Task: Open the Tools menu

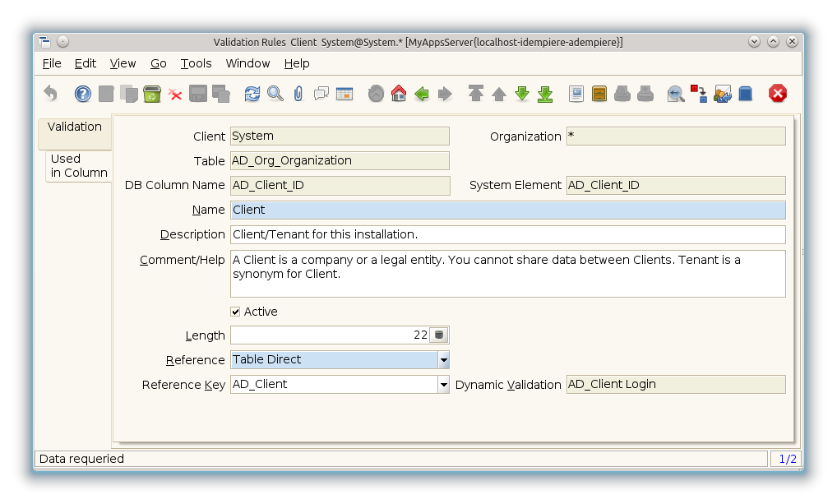Action: (x=196, y=63)
